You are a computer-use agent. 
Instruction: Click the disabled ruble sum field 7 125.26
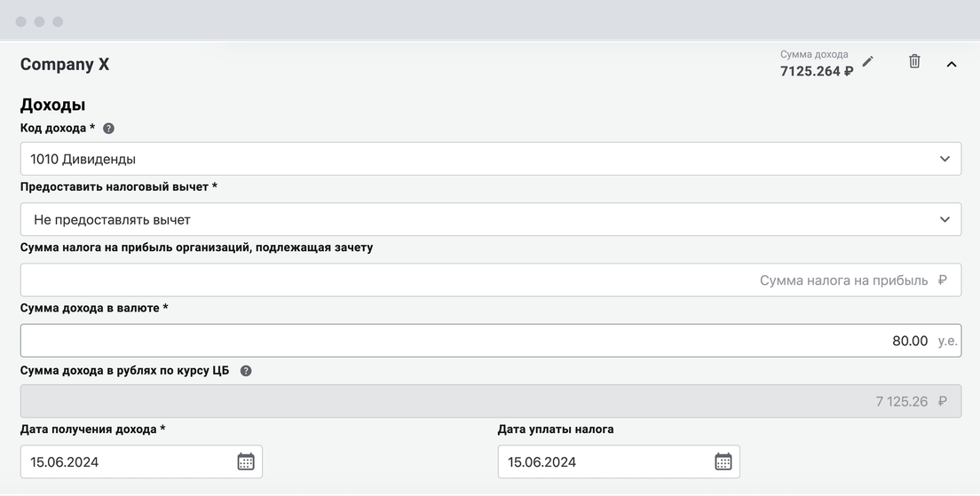[491, 401]
